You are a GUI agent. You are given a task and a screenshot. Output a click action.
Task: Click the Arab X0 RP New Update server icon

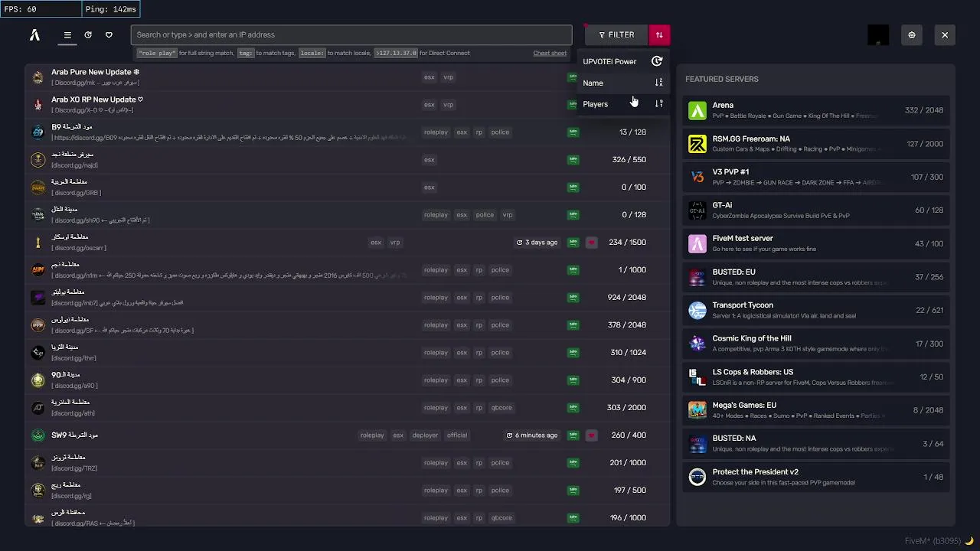tap(38, 105)
